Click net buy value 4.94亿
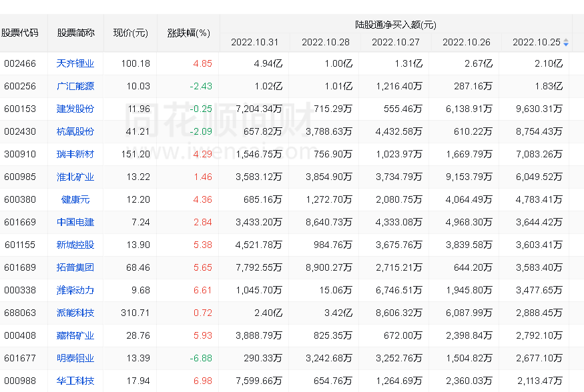The height and width of the screenshot is (392, 584). 268,63
